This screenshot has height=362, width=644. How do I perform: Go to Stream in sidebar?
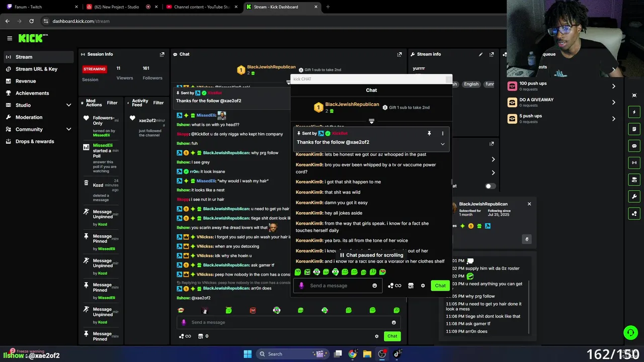(39, 57)
